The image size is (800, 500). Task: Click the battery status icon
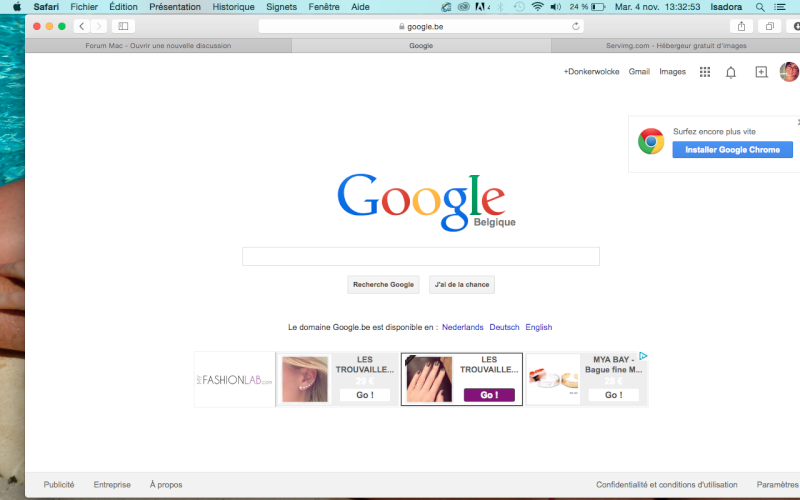pyautogui.click(x=598, y=7)
